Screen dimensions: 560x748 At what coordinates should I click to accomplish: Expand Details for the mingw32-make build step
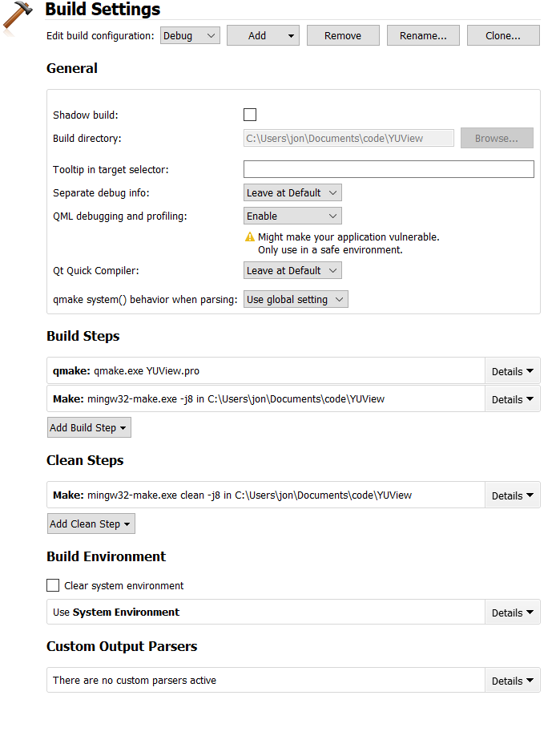click(x=512, y=398)
